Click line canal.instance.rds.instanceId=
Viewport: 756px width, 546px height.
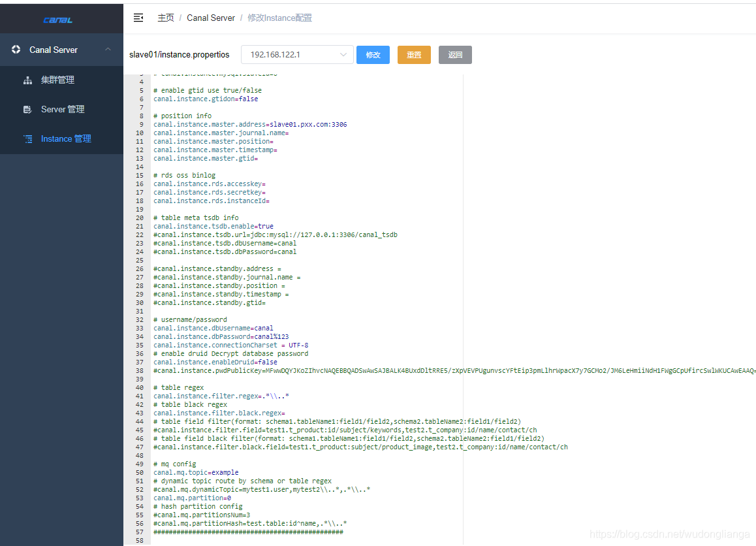[x=212, y=201]
